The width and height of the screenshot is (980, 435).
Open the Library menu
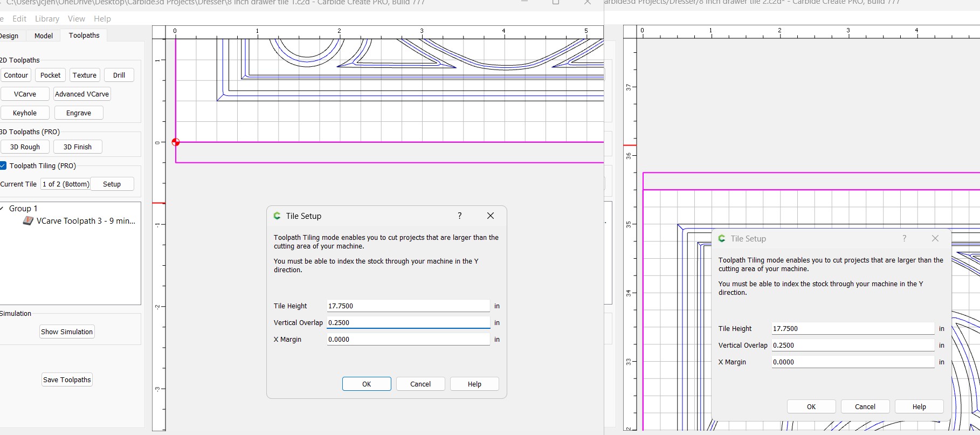47,18
